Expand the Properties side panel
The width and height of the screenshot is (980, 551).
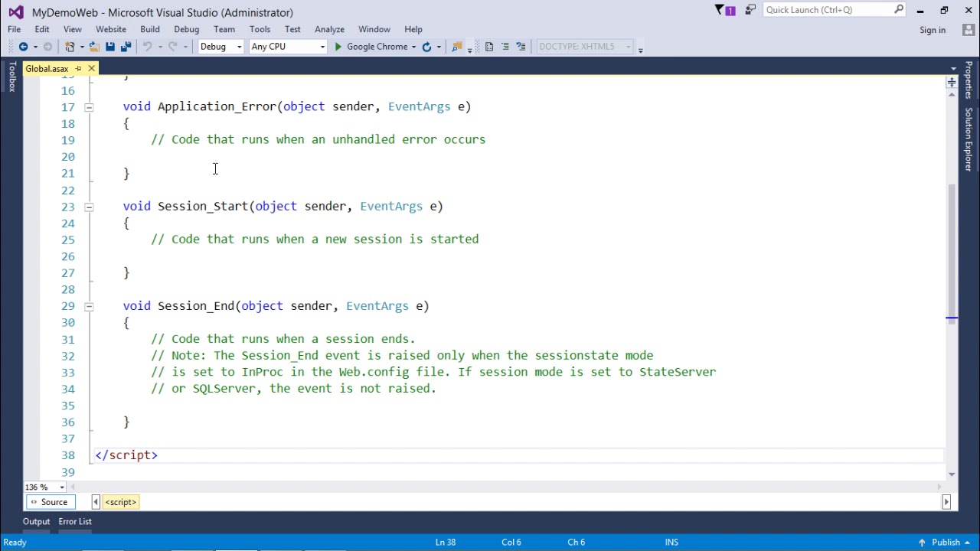[x=969, y=80]
